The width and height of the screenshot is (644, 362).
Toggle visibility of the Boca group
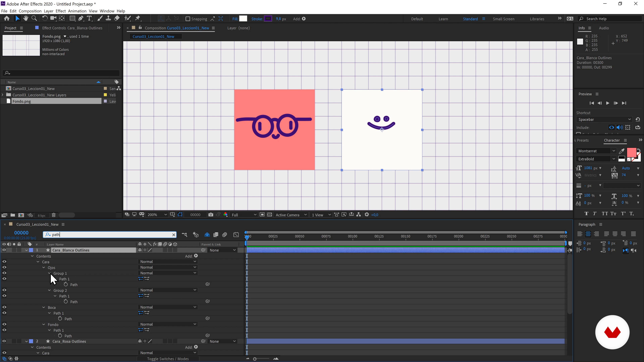click(4, 307)
